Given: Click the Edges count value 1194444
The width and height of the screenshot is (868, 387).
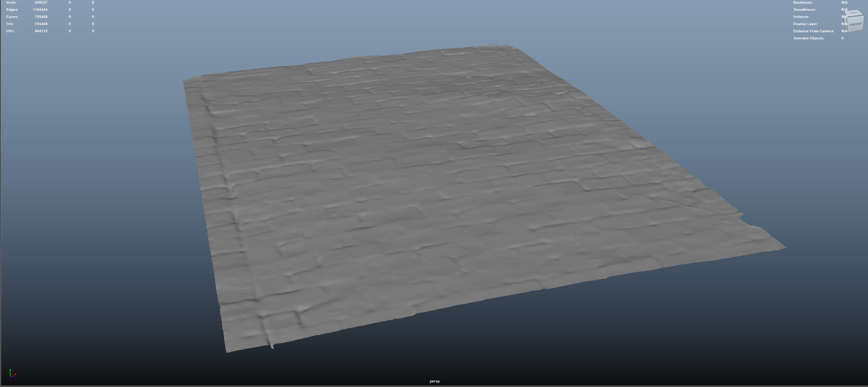Looking at the screenshot, I should (x=40, y=10).
